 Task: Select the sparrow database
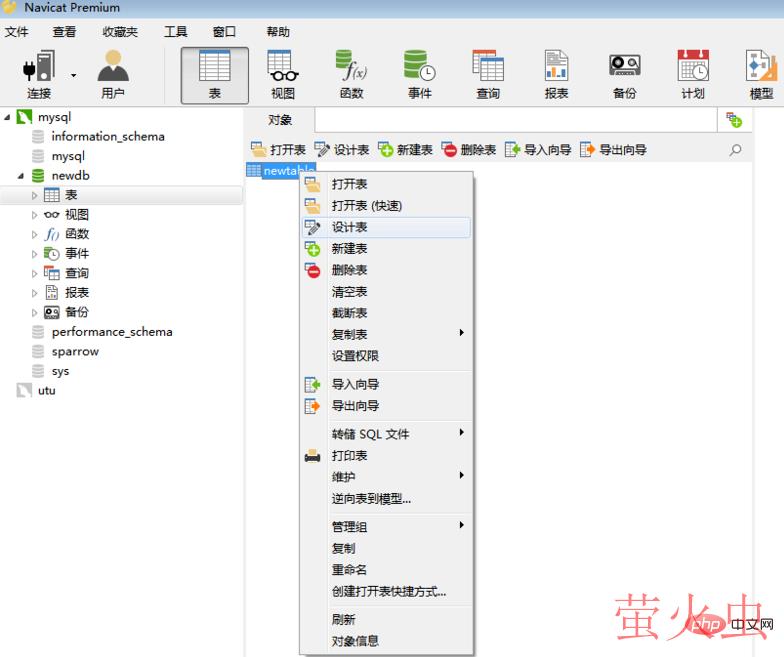75,352
